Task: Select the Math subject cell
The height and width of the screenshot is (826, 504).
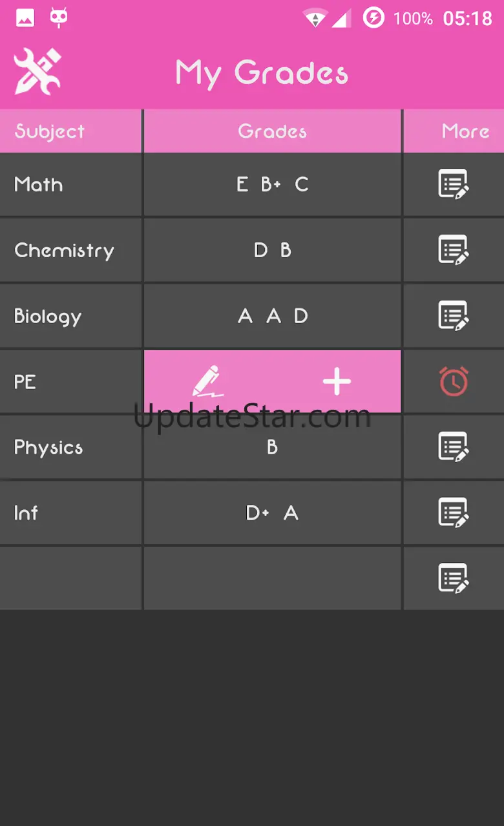Action: [x=70, y=185]
